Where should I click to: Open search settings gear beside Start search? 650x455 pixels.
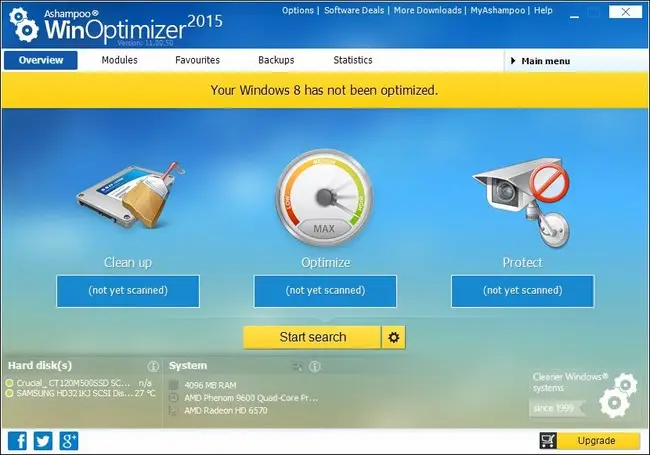[393, 337]
